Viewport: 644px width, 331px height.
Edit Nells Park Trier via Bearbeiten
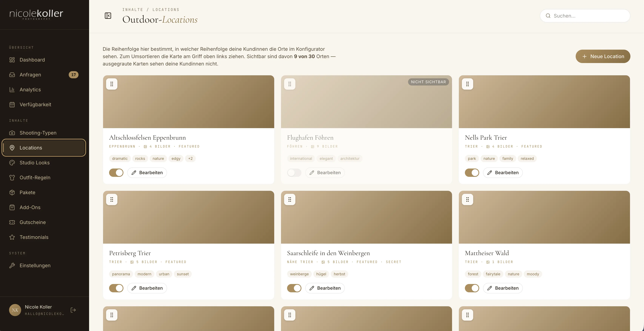[503, 172]
